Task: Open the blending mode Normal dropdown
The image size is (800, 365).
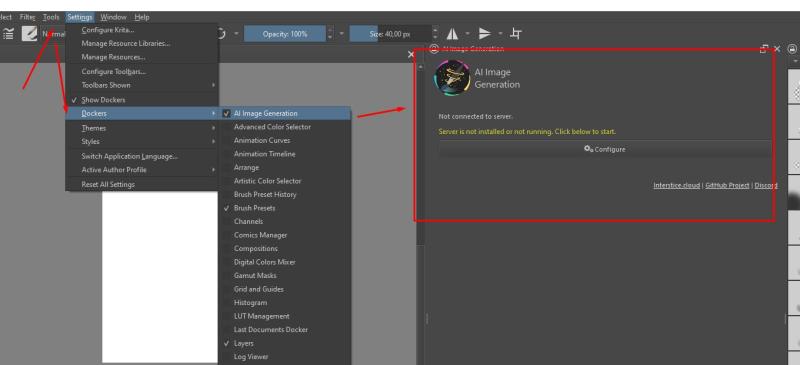Action: click(x=53, y=34)
